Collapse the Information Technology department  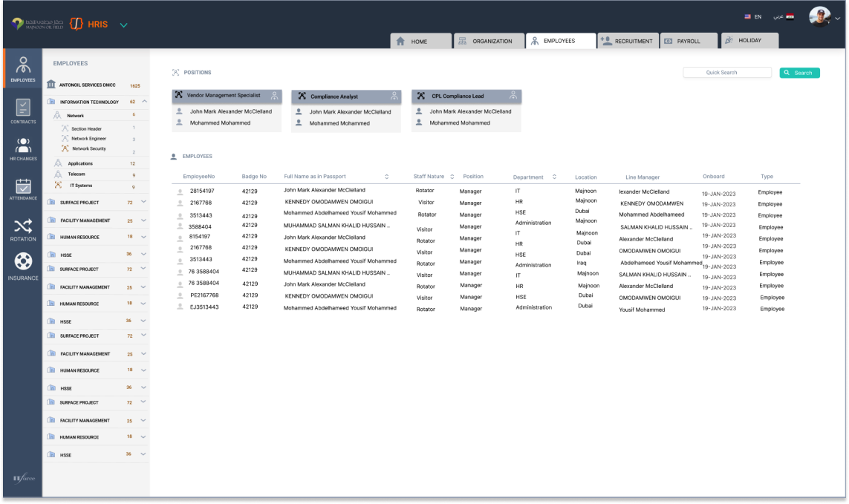(144, 102)
